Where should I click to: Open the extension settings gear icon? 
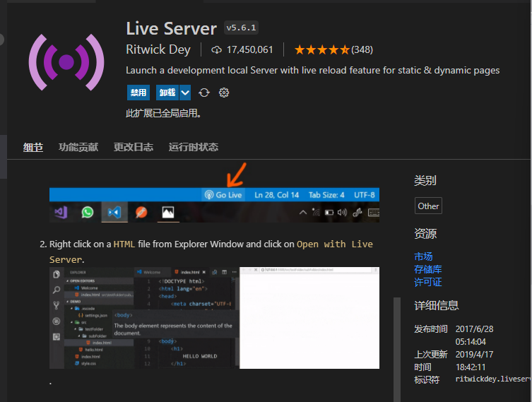coord(224,93)
